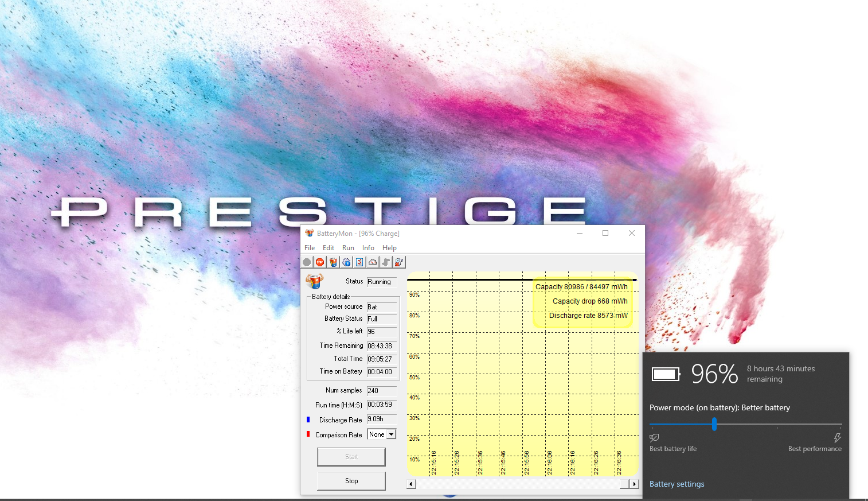
Task: Click the greyed Start button
Action: [351, 457]
